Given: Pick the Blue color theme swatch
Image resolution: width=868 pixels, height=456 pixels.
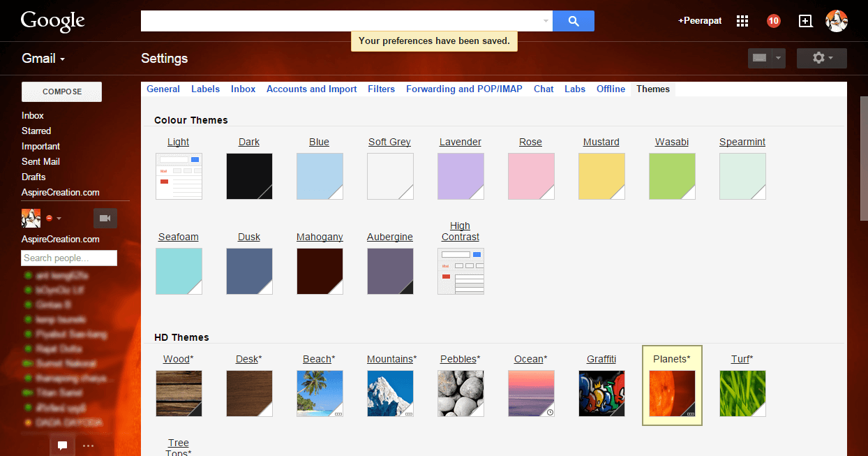Looking at the screenshot, I should 320,176.
